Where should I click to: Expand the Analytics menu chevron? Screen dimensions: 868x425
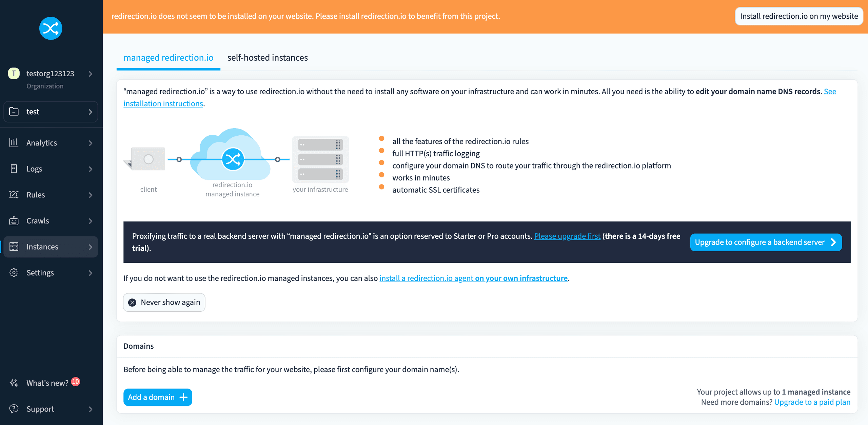tap(91, 143)
